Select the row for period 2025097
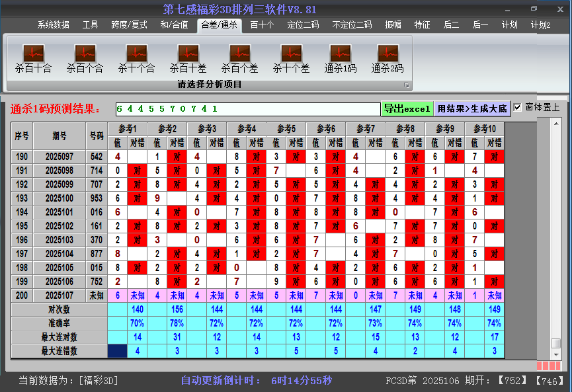 point(257,157)
